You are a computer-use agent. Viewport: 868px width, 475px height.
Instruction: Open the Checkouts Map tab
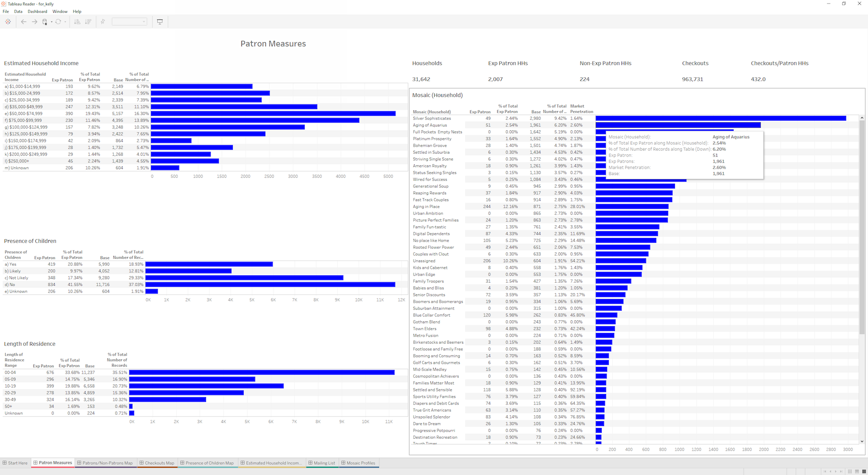point(157,463)
